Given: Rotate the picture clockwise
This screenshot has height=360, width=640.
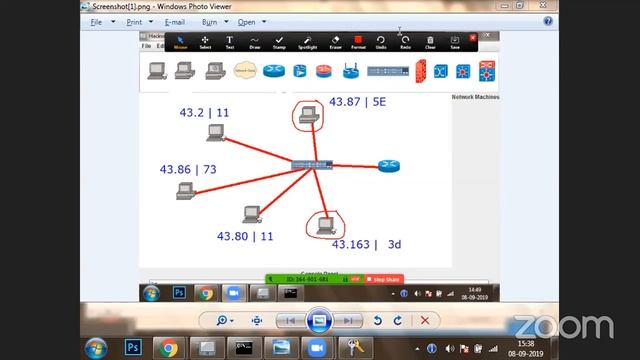Looking at the screenshot, I should 398,321.
